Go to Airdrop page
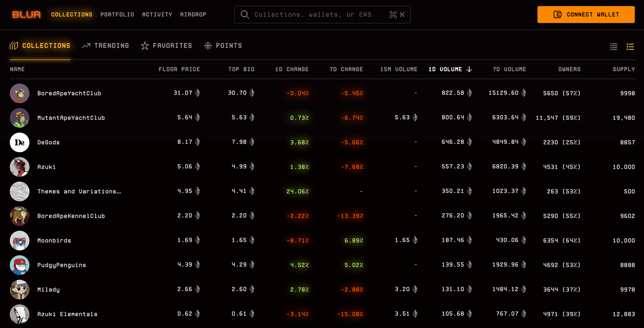 coord(193,14)
